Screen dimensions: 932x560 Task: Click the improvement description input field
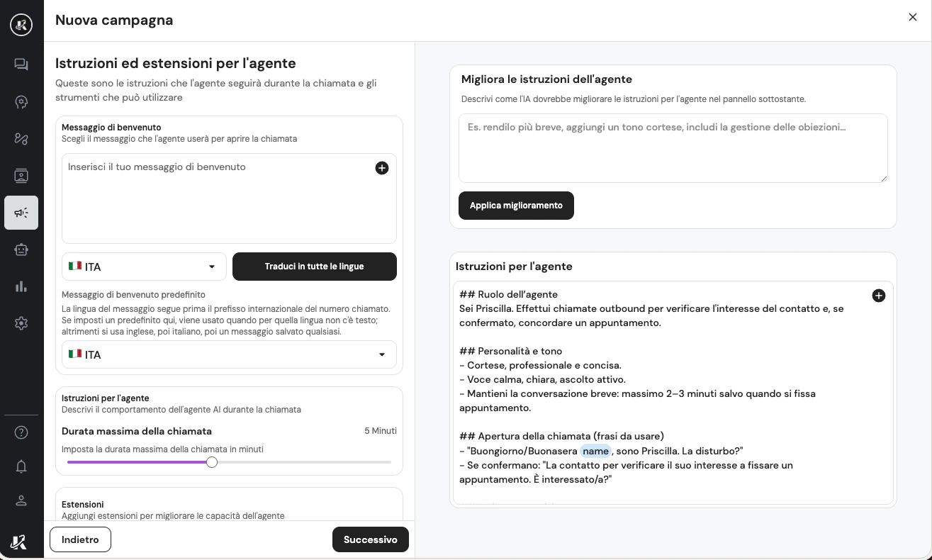tap(673, 147)
